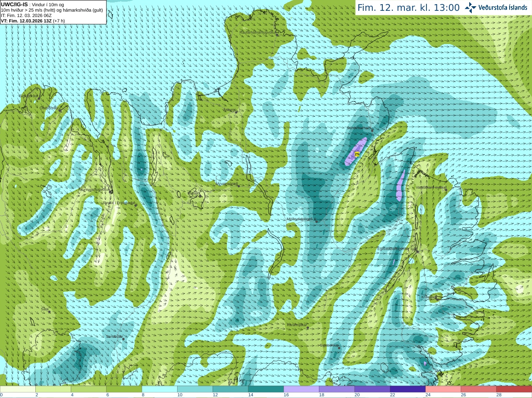Select the 0–2 m/s legend swatch

(18, 389)
